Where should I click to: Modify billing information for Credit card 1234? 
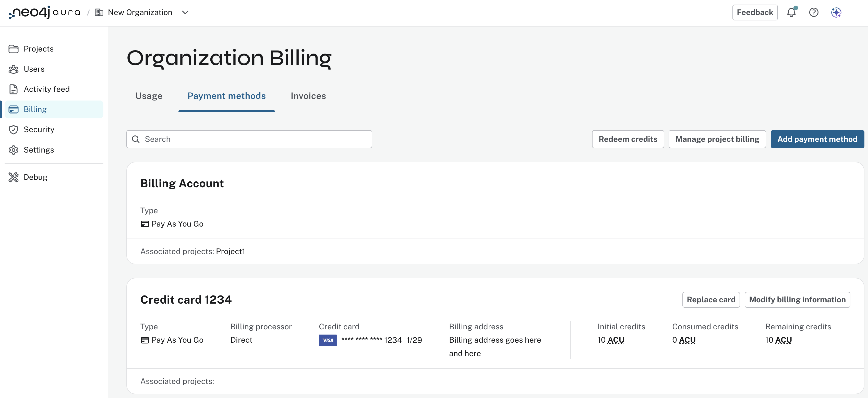pyautogui.click(x=797, y=299)
